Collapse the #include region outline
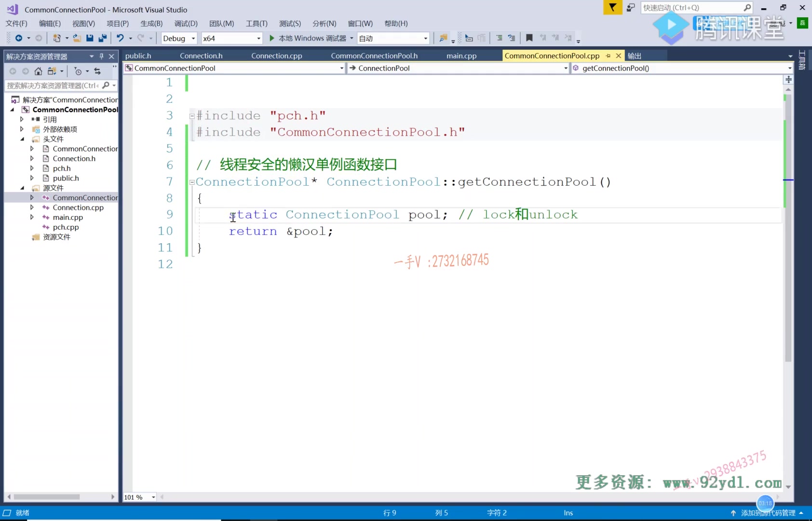Image resolution: width=812 pixels, height=521 pixels. (192, 116)
